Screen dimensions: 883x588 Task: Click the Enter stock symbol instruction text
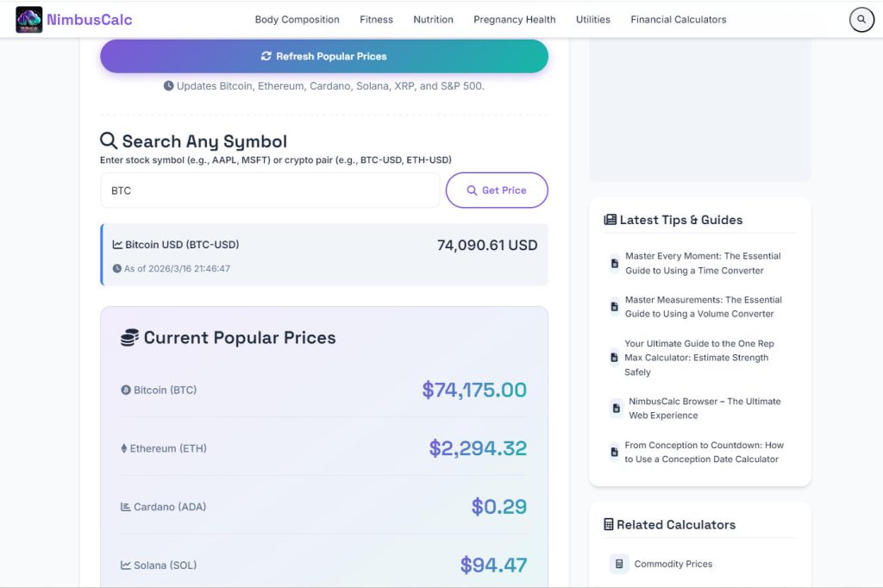click(275, 160)
